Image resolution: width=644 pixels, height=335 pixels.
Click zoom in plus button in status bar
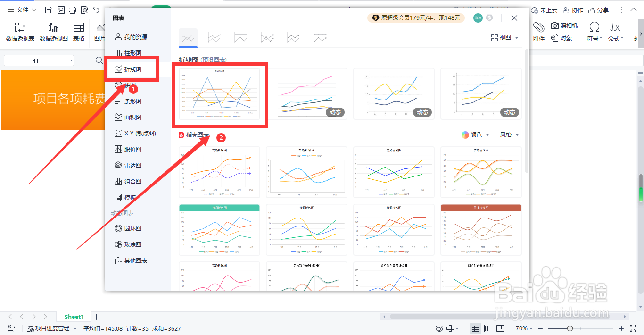pyautogui.click(x=621, y=328)
